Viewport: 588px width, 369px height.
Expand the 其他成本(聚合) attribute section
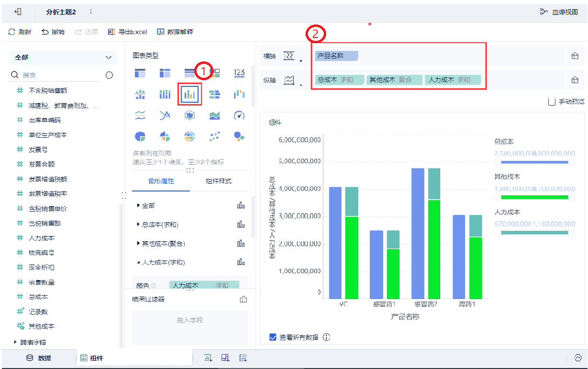click(139, 243)
